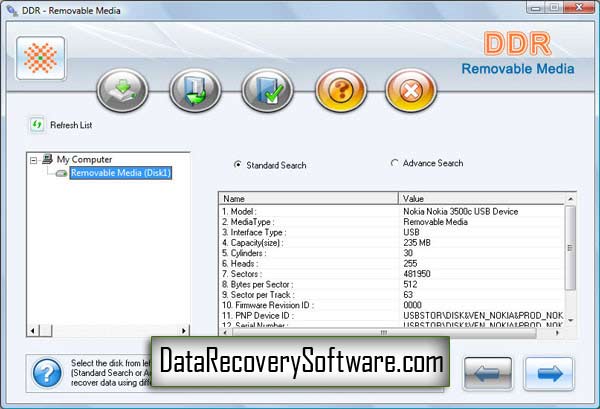
Task: Click the '235 MB' value cell
Action: (417, 243)
